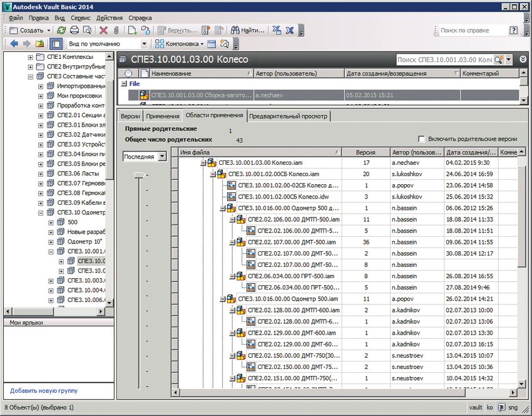The width and height of the screenshot is (532, 416).
Task: Click the two squares with arrow icon
Action: click(x=146, y=30)
